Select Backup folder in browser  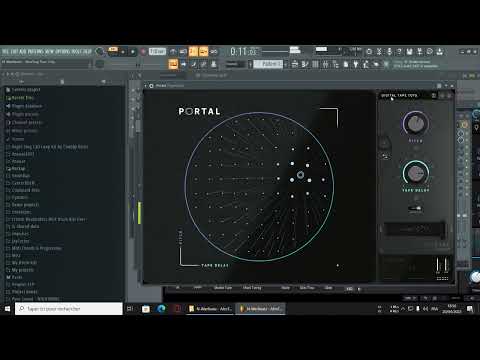(16, 168)
